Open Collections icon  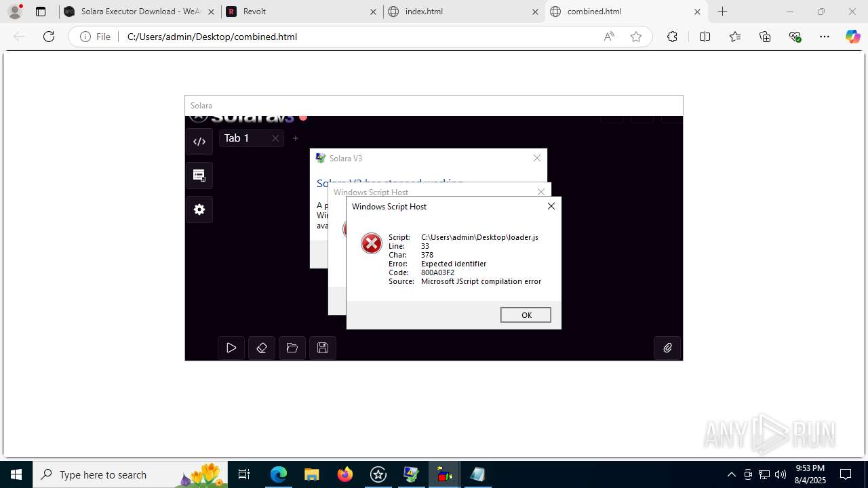(x=765, y=37)
